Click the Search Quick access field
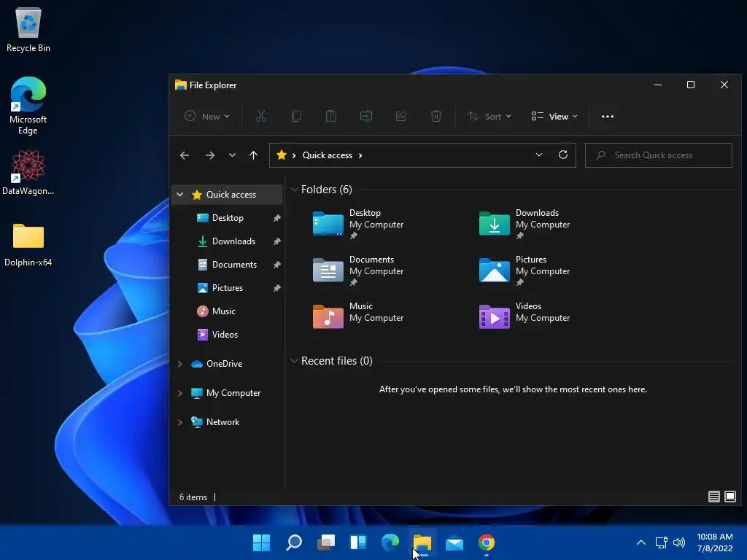747x560 pixels. coord(659,155)
